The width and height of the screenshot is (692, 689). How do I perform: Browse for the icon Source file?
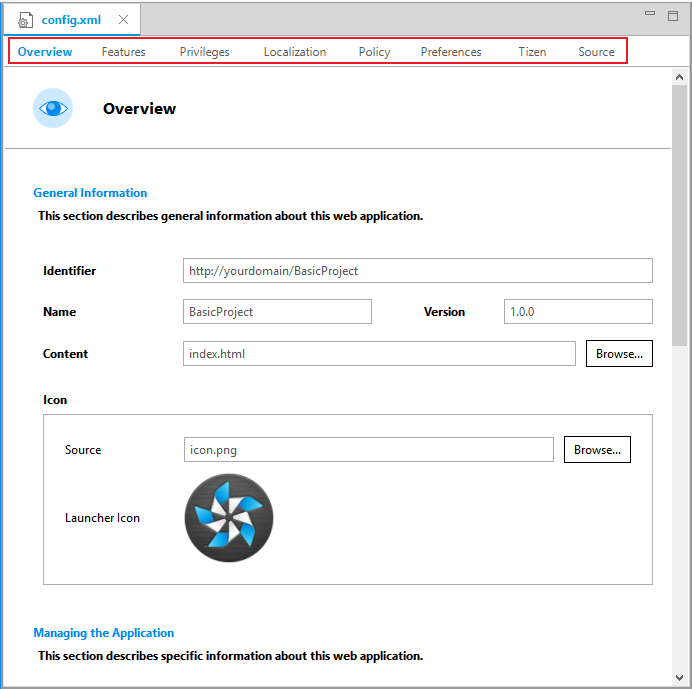597,450
